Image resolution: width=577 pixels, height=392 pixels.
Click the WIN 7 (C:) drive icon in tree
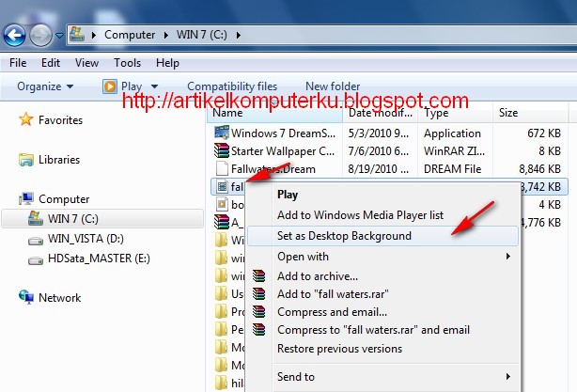(x=36, y=218)
